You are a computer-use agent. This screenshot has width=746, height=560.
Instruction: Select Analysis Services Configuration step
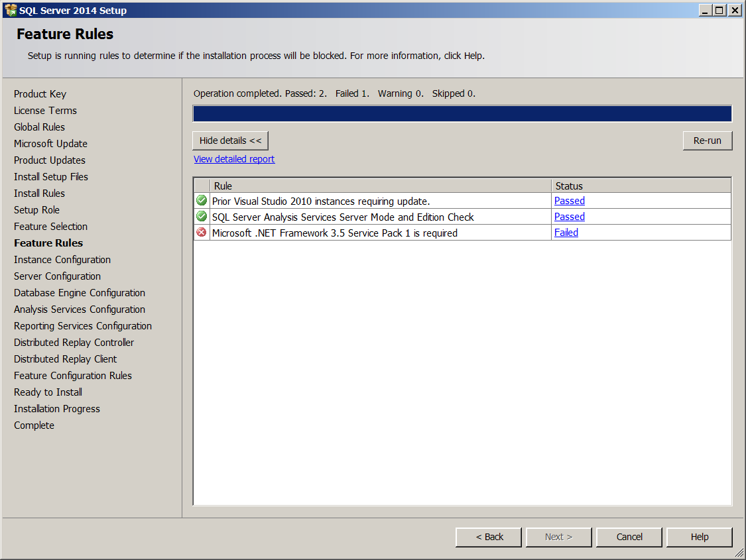pos(80,309)
